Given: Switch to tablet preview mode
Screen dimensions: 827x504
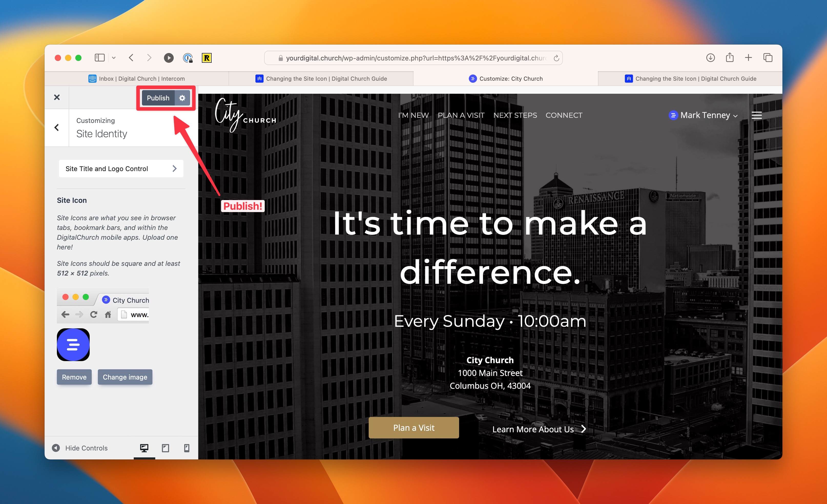Looking at the screenshot, I should (x=166, y=448).
